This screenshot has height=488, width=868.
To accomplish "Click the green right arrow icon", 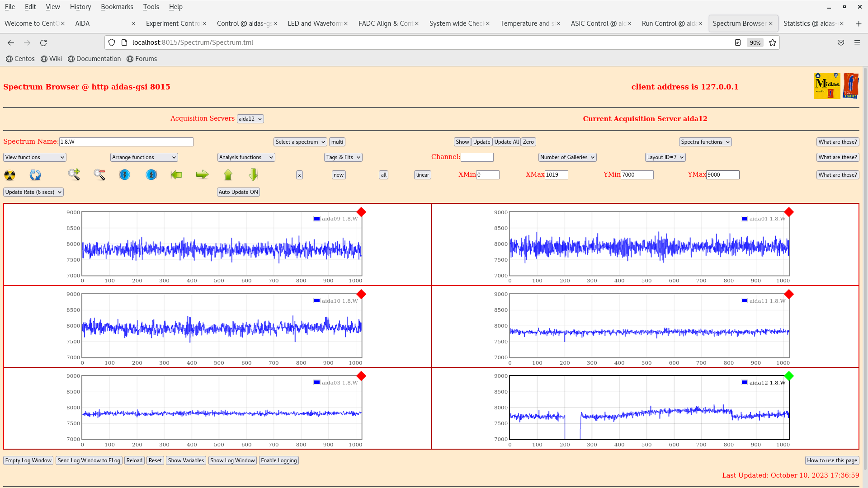I will (x=202, y=175).
